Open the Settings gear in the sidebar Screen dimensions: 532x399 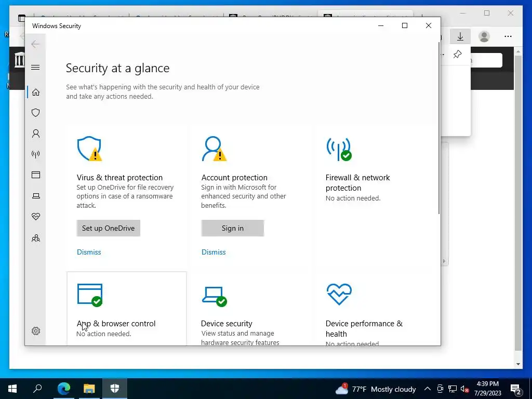pos(36,331)
